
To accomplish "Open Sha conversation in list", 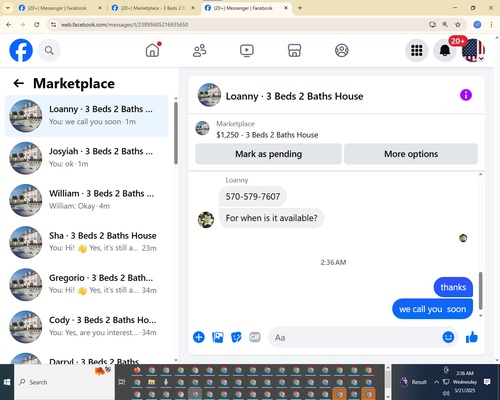I will pyautogui.click(x=86, y=242).
